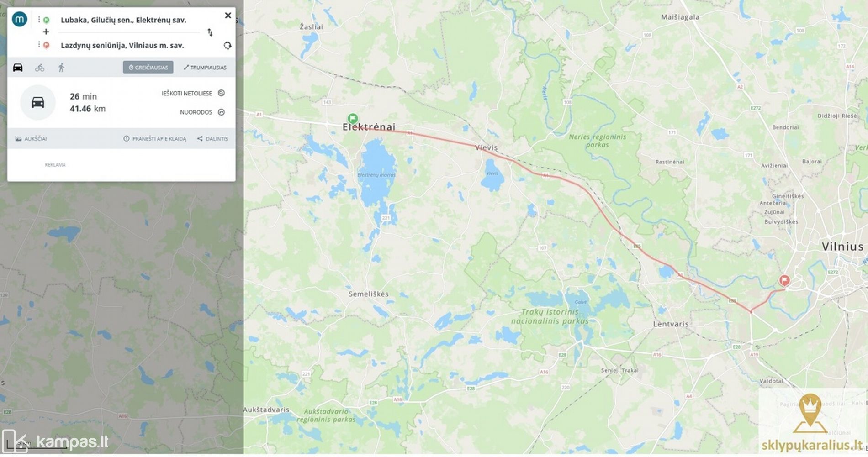Swap the start and destination points
Image resolution: width=868 pixels, height=457 pixels.
pyautogui.click(x=210, y=32)
